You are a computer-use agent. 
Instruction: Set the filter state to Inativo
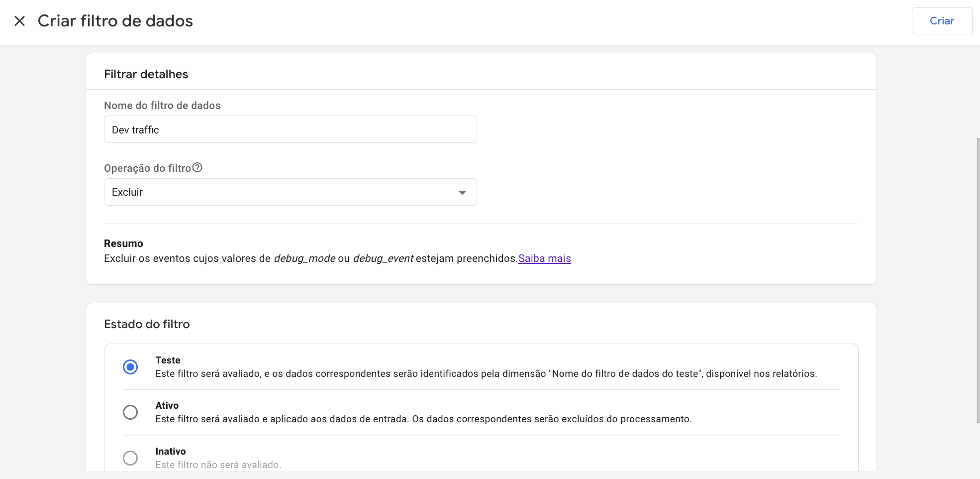(130, 458)
